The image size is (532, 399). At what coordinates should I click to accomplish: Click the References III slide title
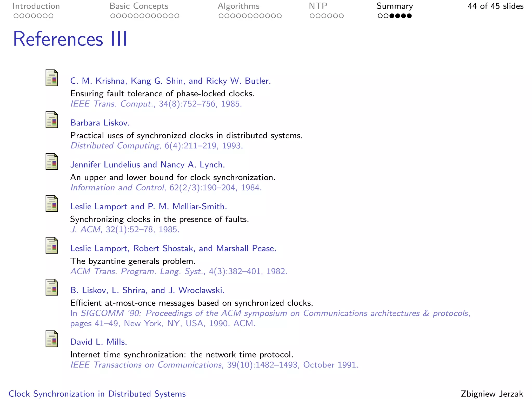point(70,39)
